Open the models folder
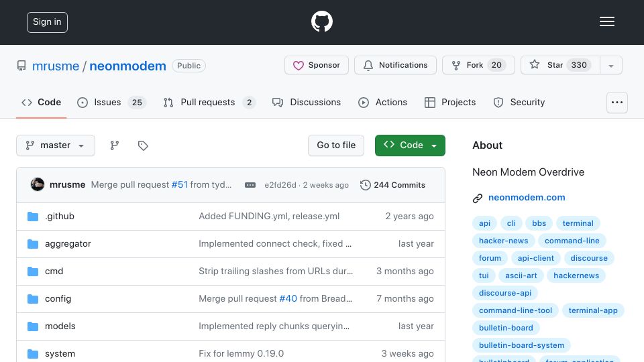 pyautogui.click(x=60, y=326)
